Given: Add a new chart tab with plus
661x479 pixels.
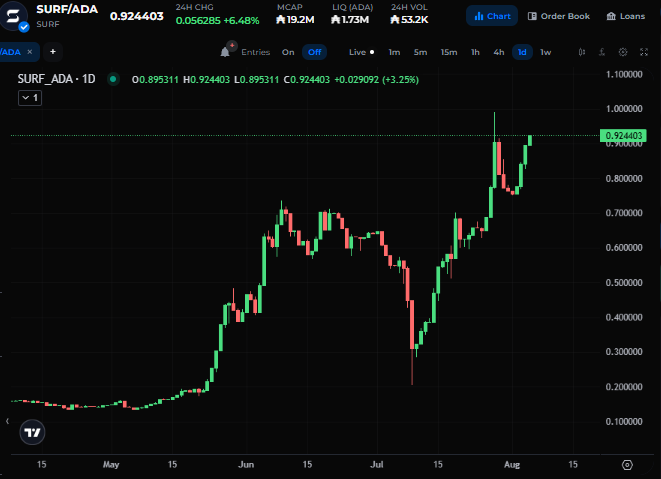Looking at the screenshot, I should (53, 51).
